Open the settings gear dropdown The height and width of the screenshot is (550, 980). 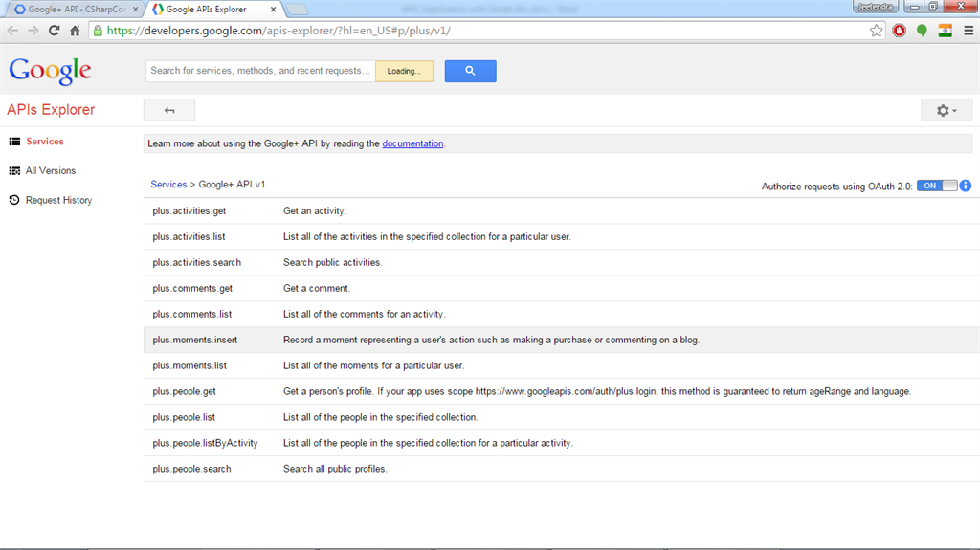pos(946,110)
